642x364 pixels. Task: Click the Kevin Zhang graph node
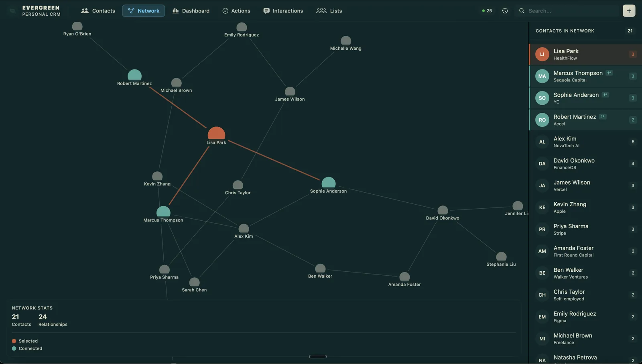[157, 176]
